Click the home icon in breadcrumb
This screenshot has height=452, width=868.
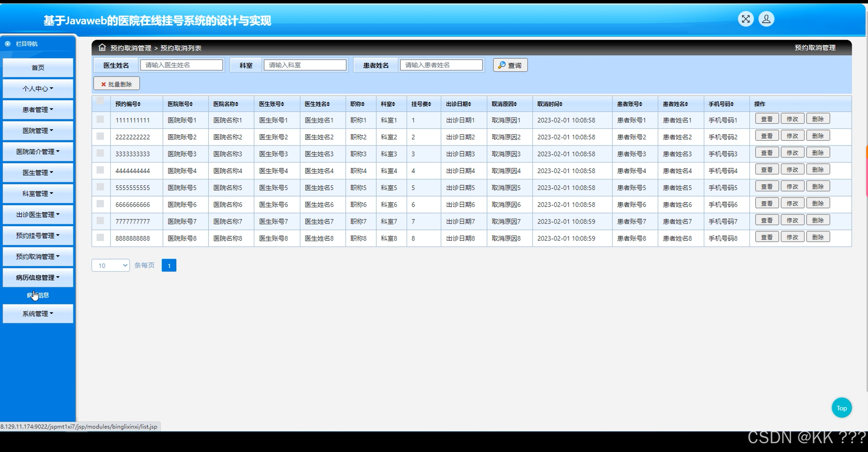[102, 48]
